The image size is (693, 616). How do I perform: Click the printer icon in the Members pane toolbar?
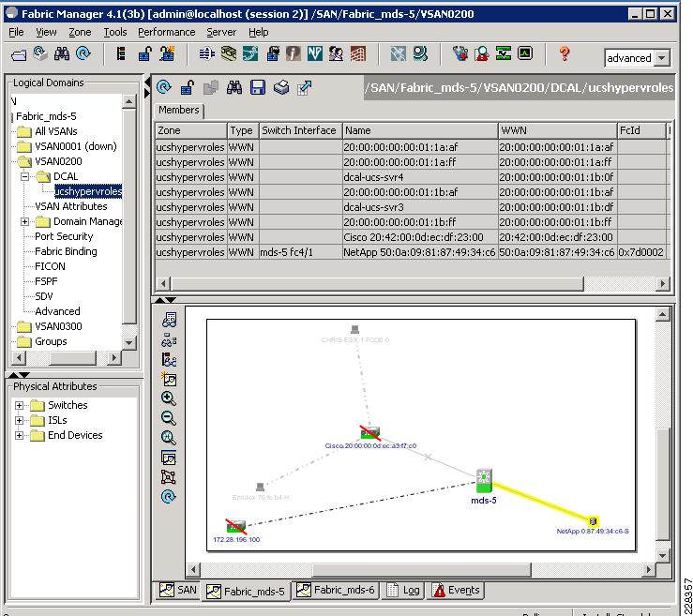click(x=281, y=87)
